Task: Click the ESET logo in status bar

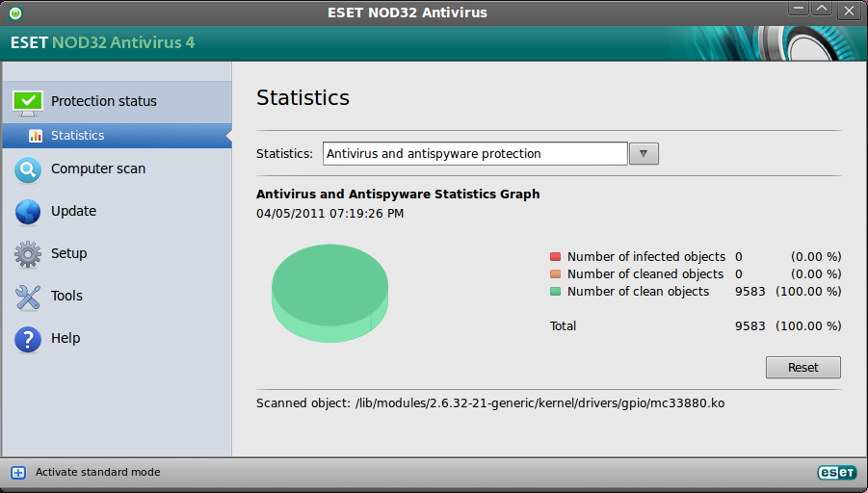Action: pos(837,473)
